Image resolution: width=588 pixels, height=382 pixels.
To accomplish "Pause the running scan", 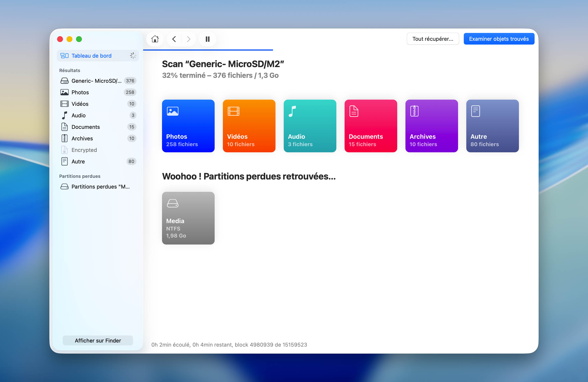I will 207,39.
